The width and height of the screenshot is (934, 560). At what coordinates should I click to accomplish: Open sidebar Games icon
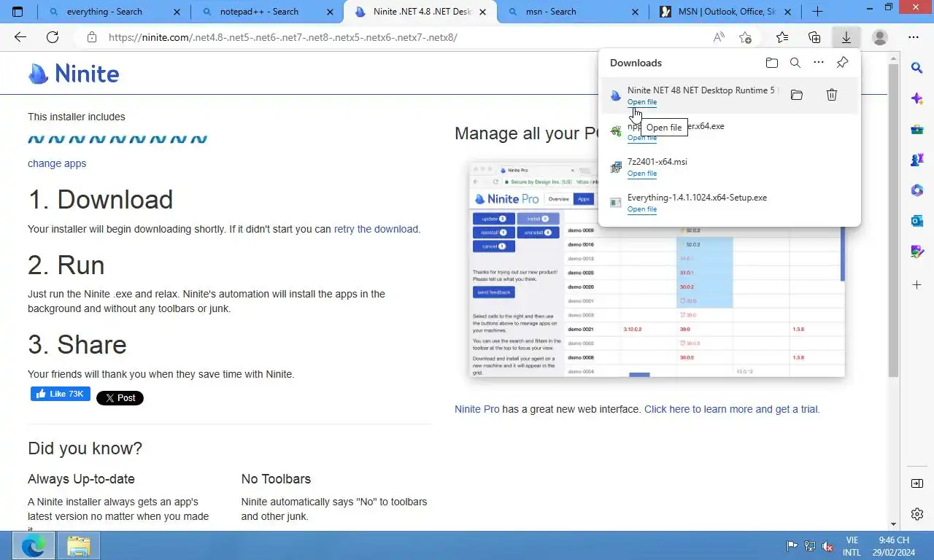coord(917,160)
